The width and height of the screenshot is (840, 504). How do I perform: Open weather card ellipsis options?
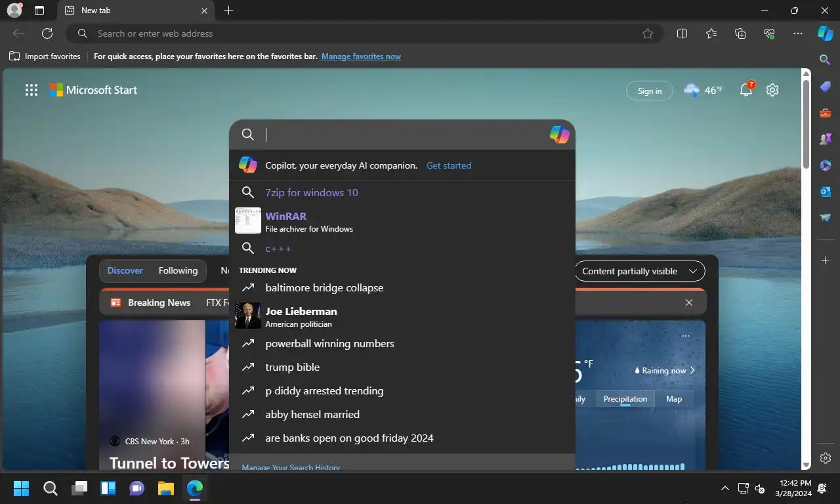click(686, 336)
